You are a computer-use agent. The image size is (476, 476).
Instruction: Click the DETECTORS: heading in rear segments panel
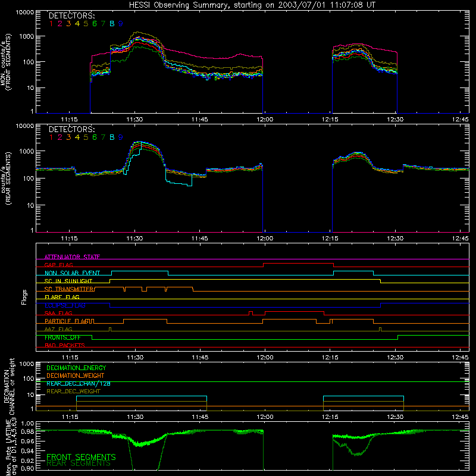(x=72, y=129)
